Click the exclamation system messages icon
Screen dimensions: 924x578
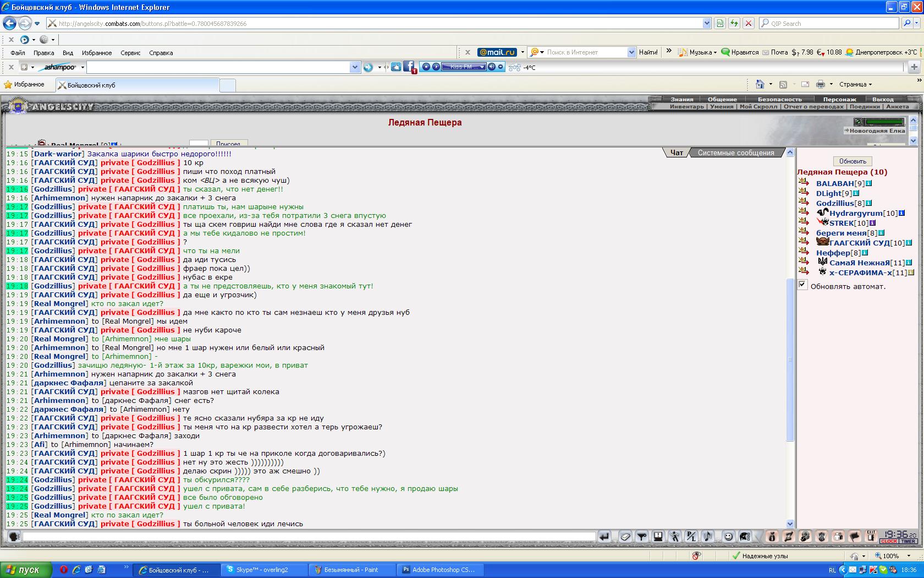coord(658,536)
